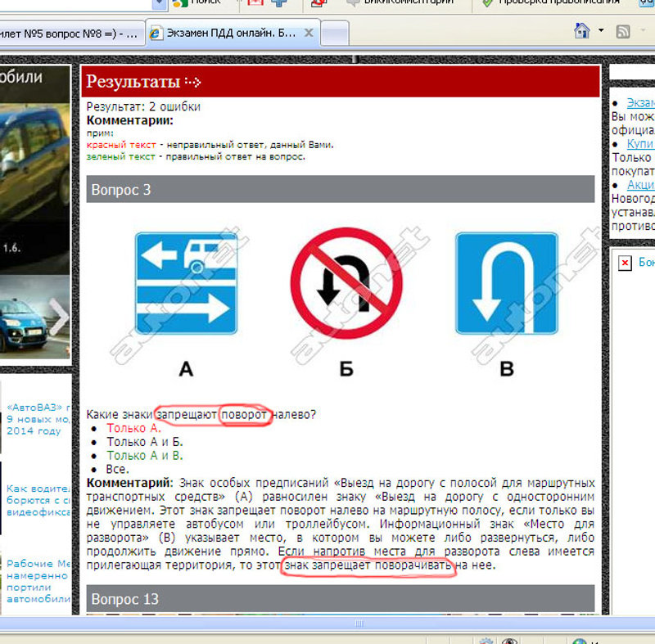This screenshot has height=644, width=655.
Task: Open the «АвтоВАЗ» news link
Action: 38,419
